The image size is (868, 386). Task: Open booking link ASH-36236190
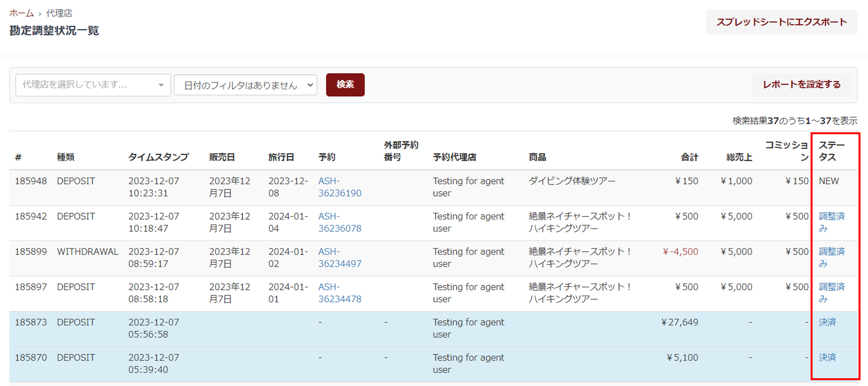coord(340,187)
